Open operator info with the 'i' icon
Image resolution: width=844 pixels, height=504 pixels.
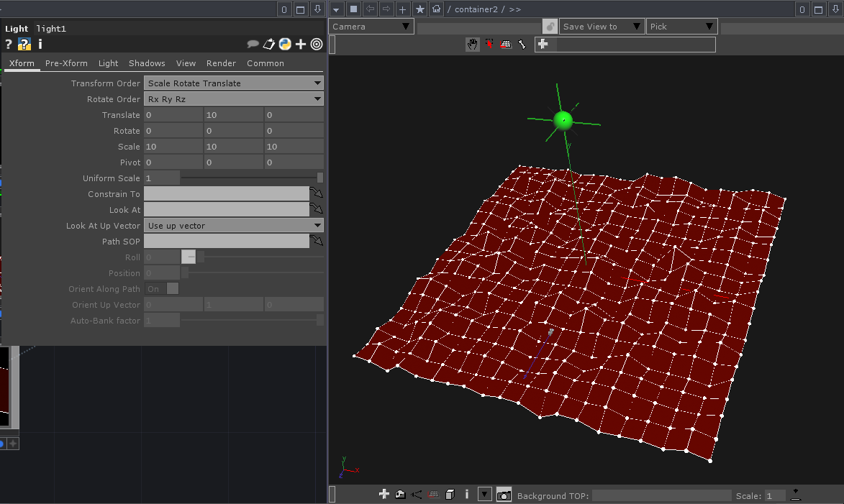(x=40, y=44)
